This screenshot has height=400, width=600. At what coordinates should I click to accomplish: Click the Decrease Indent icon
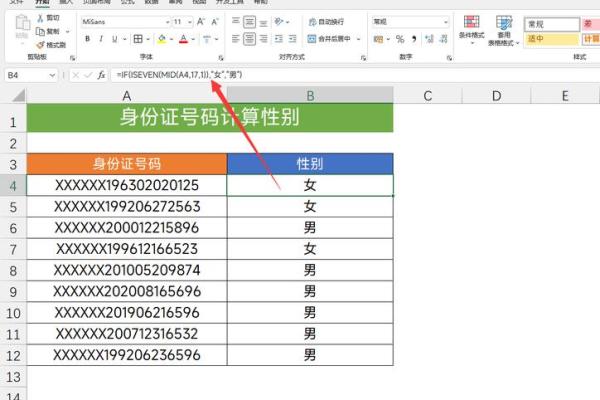279,39
